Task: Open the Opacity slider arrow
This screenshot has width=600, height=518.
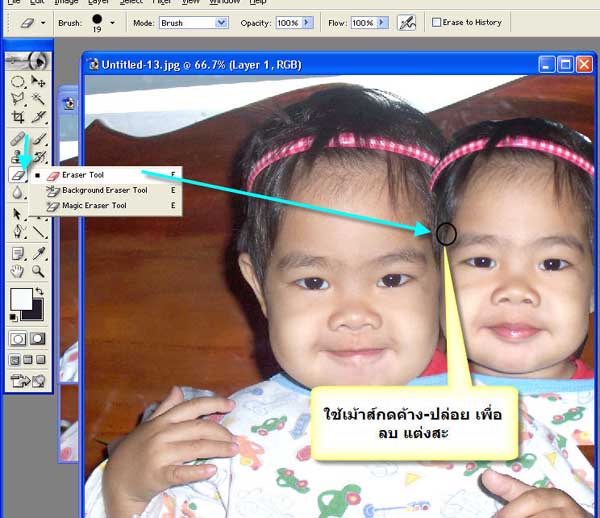Action: [x=307, y=23]
